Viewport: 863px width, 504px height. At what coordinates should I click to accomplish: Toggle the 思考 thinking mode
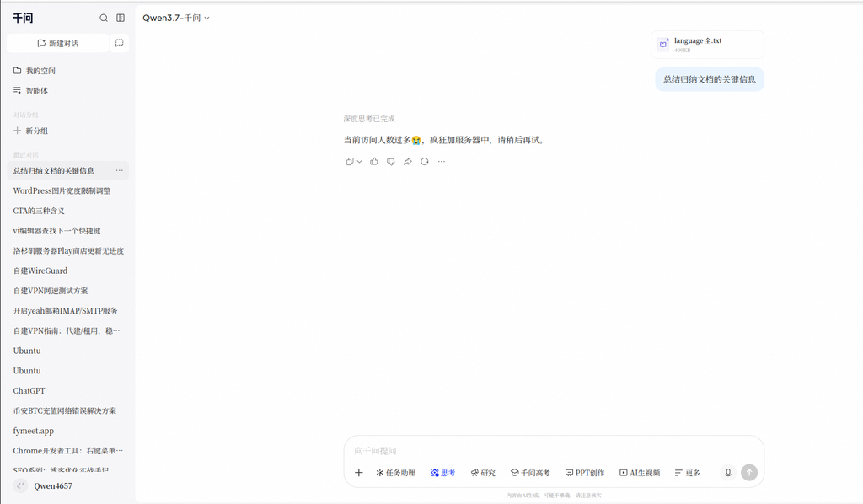443,473
